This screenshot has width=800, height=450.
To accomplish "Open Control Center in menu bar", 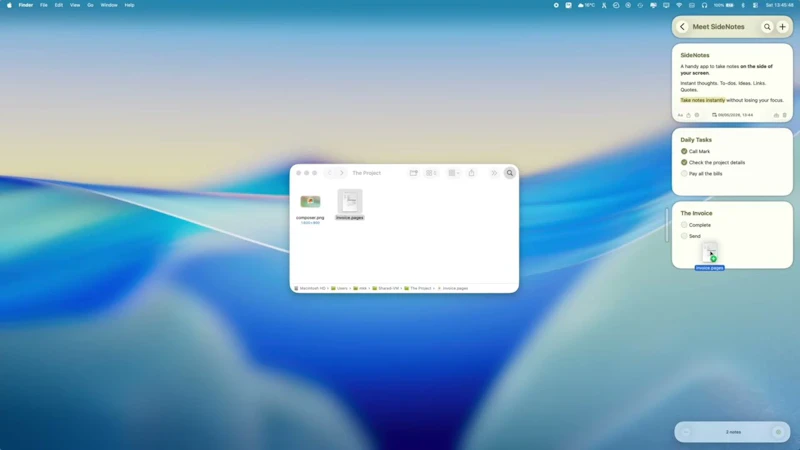I will coord(755,5).
